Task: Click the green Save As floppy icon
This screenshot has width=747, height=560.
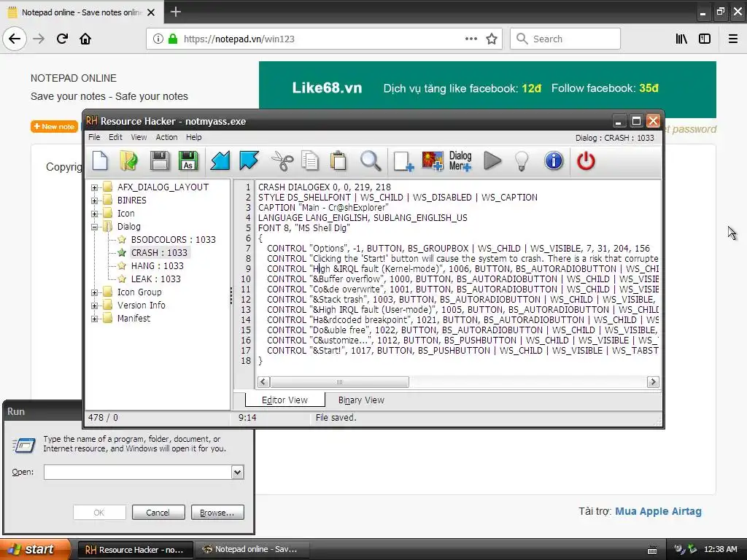Action: [188, 161]
